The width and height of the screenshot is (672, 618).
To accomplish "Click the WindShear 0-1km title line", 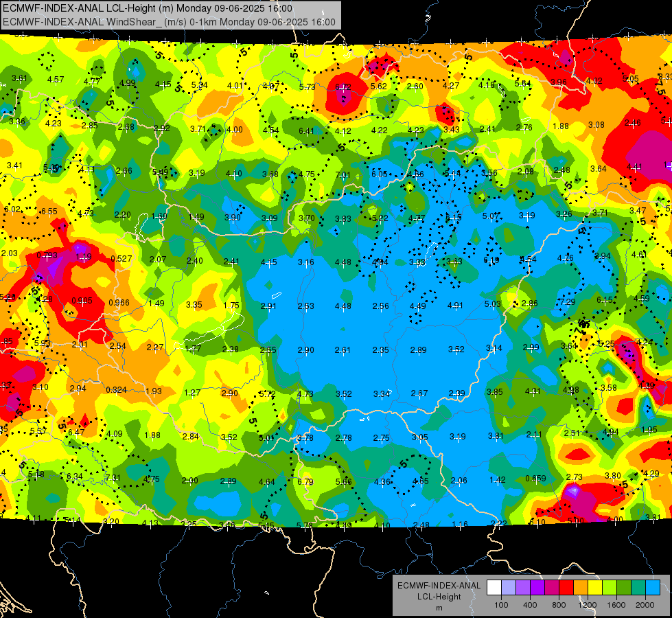I will click(169, 22).
